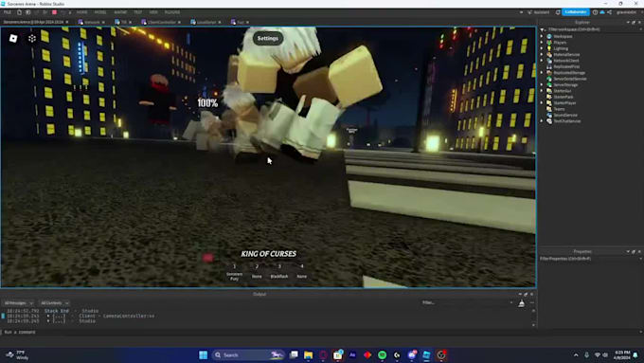This screenshot has width=644, height=363.
Task: Select the empty move in slot 2
Action: (257, 272)
